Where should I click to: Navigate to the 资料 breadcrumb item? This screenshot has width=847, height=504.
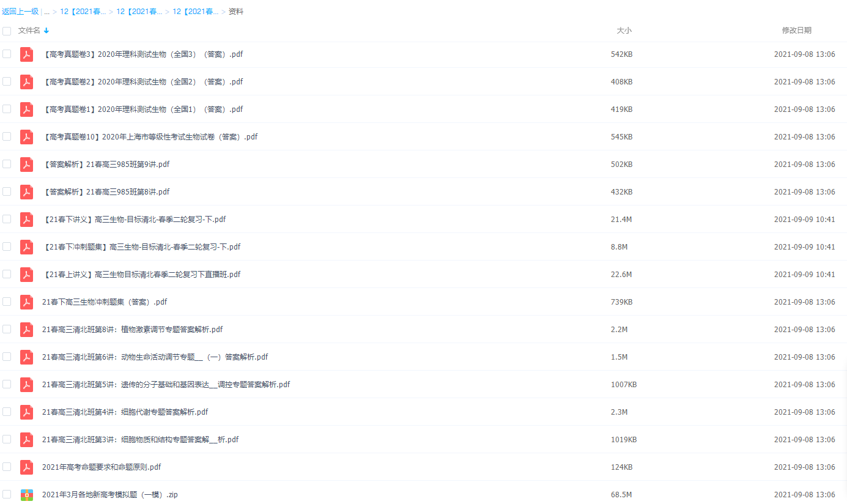point(235,10)
